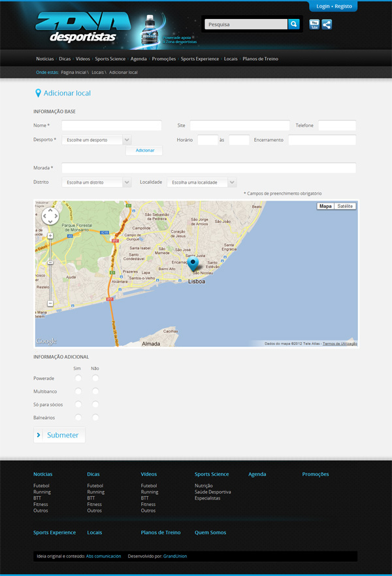The image size is (392, 576).
Task: Select Sim for Multibanco
Action: click(x=78, y=391)
